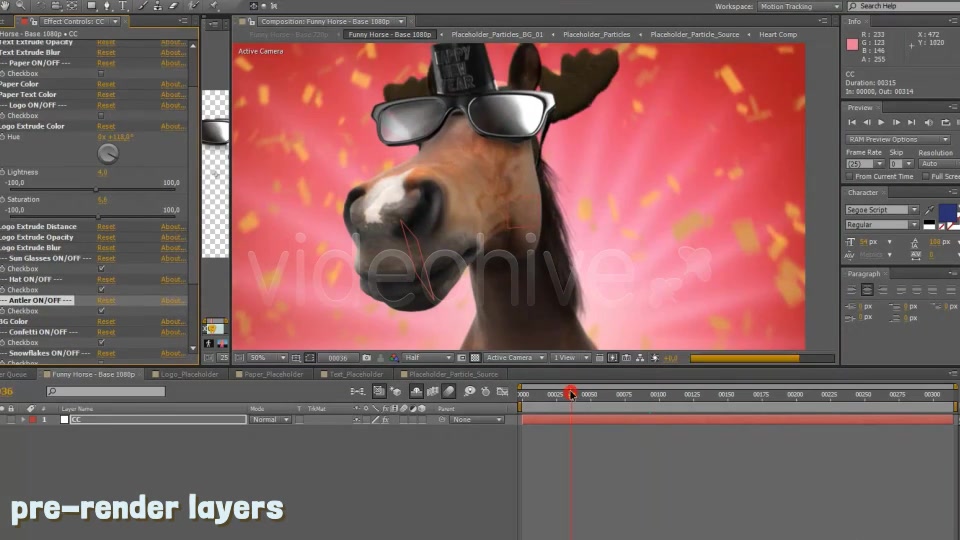The height and width of the screenshot is (540, 960).
Task: Select the Zoom magnifier tool
Action: pos(21,5)
